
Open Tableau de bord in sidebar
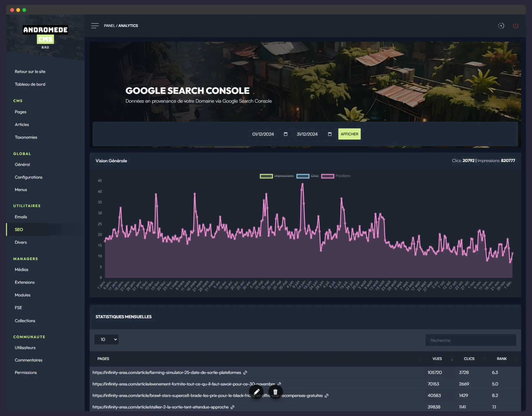coord(30,84)
